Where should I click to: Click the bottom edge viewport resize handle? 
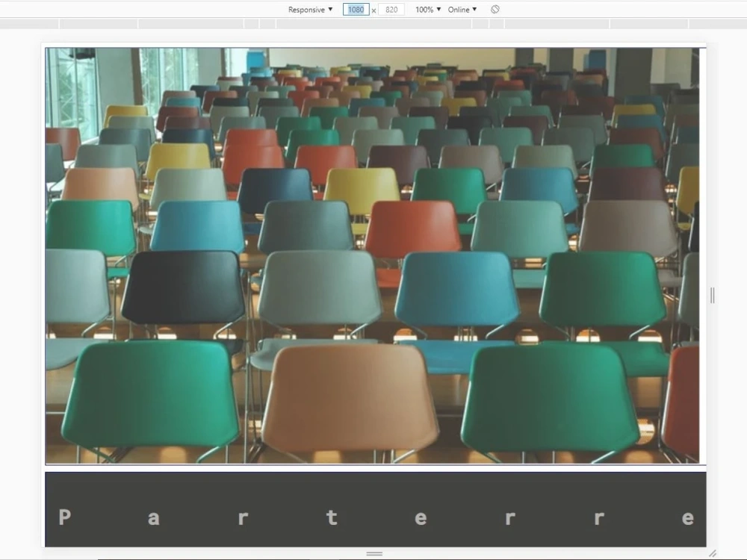[374, 554]
